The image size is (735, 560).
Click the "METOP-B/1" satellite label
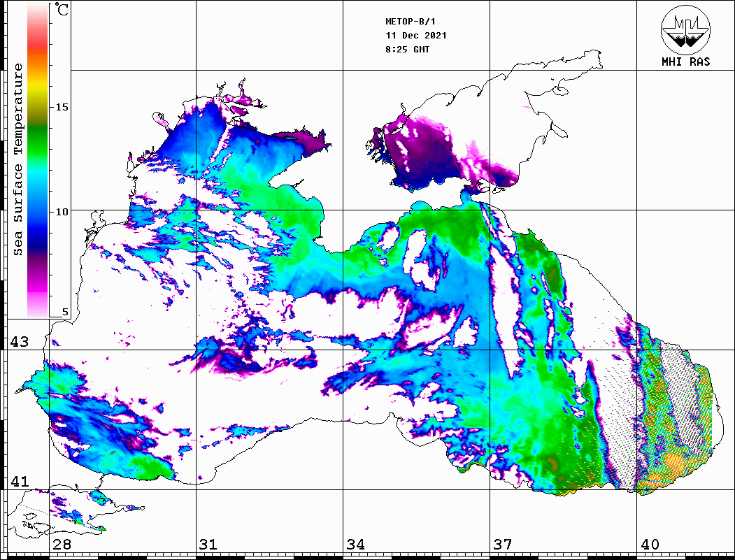[x=410, y=22]
